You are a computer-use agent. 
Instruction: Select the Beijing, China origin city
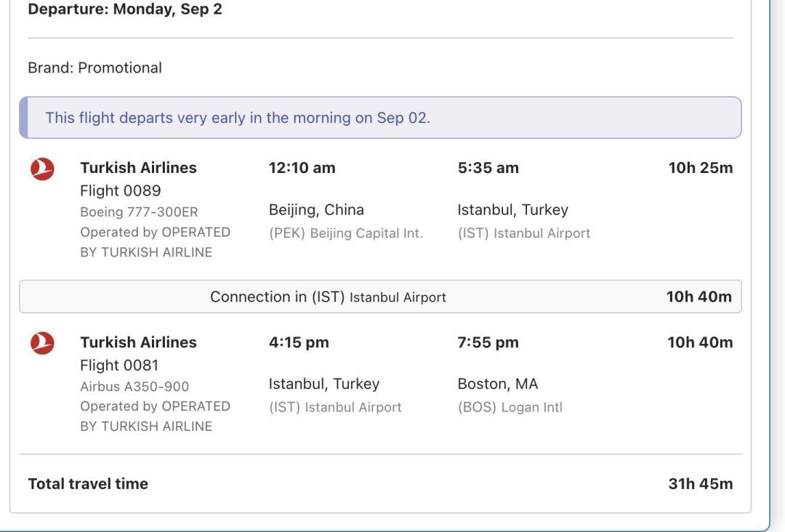tap(316, 210)
